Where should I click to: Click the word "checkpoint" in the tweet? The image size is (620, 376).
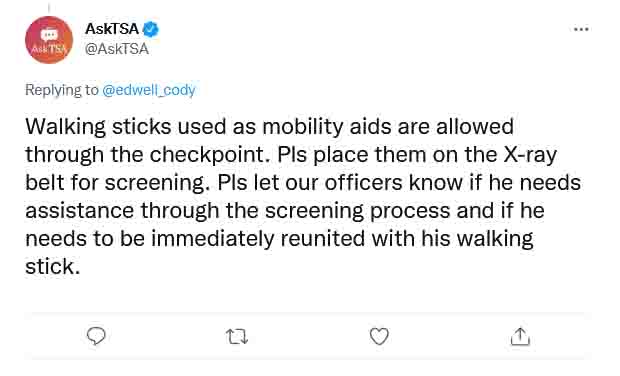(206, 155)
